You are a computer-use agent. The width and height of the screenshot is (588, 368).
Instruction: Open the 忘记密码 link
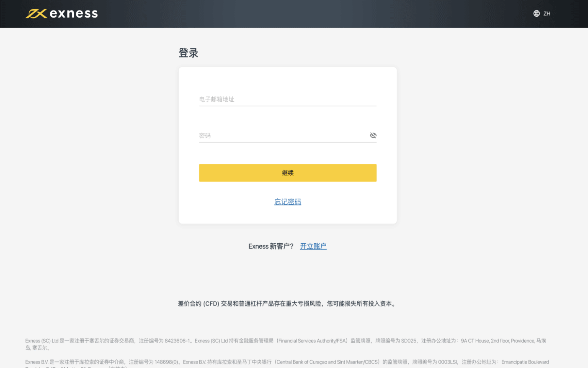pyautogui.click(x=287, y=202)
